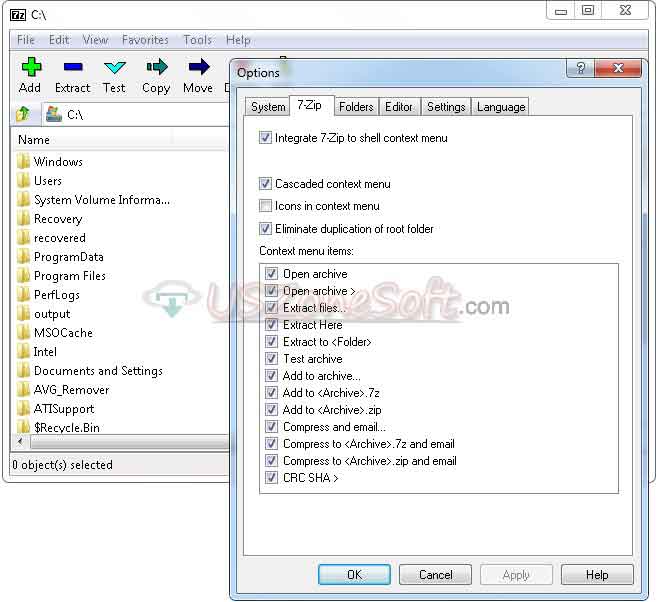
Task: Open the Help menu in menu bar
Action: point(238,40)
